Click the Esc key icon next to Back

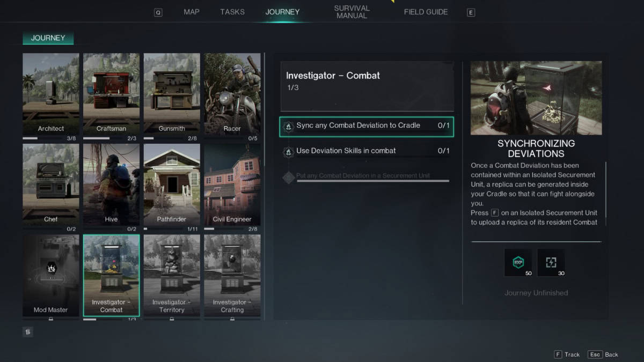[x=595, y=354]
